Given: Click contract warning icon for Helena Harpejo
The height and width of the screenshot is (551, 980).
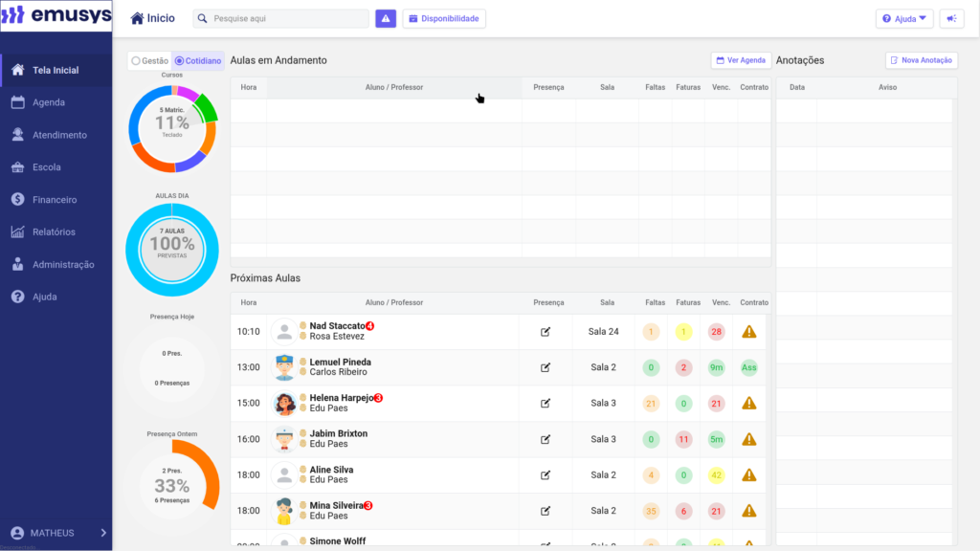Looking at the screenshot, I should (x=749, y=404).
